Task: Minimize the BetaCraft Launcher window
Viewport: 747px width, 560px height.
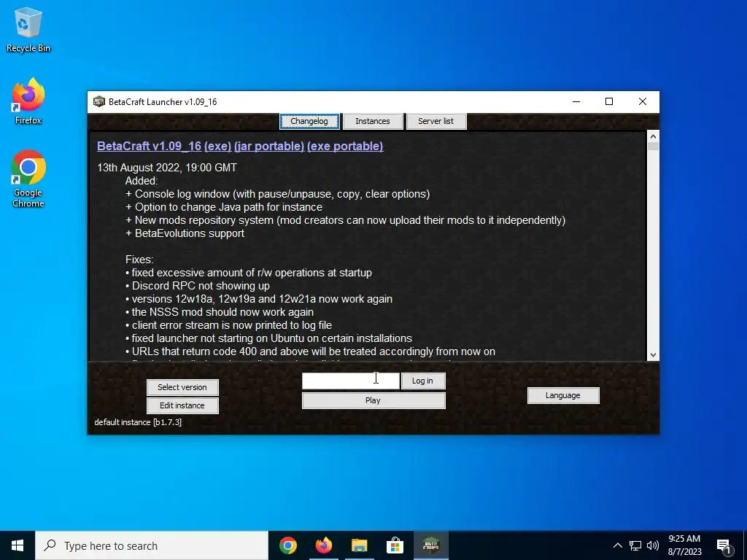Action: [x=576, y=101]
